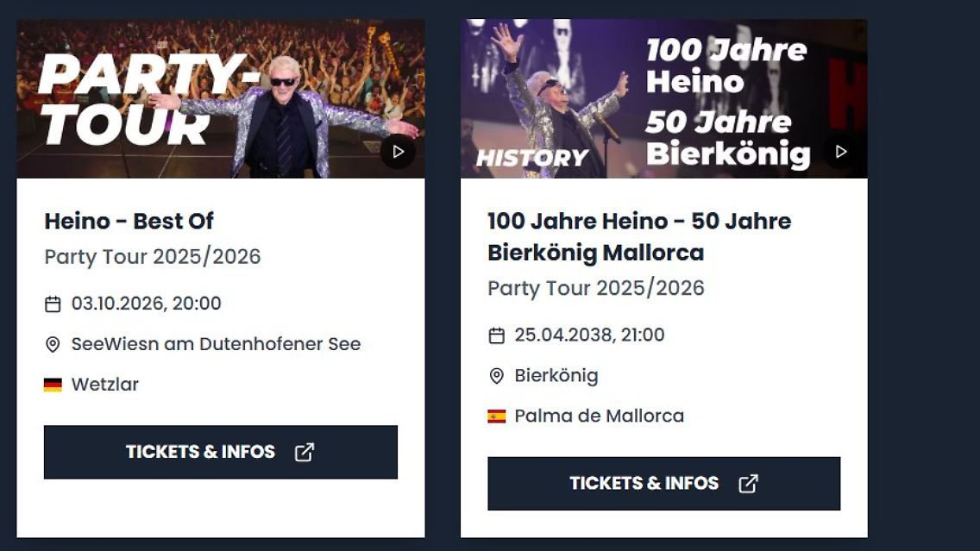Play the History Bierkönig banner video

tap(841, 152)
